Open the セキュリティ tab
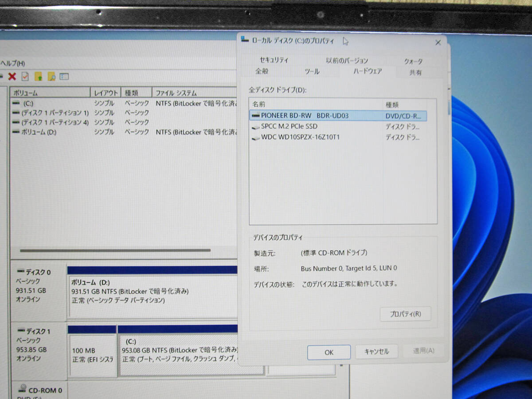The height and width of the screenshot is (399, 532). coord(274,60)
